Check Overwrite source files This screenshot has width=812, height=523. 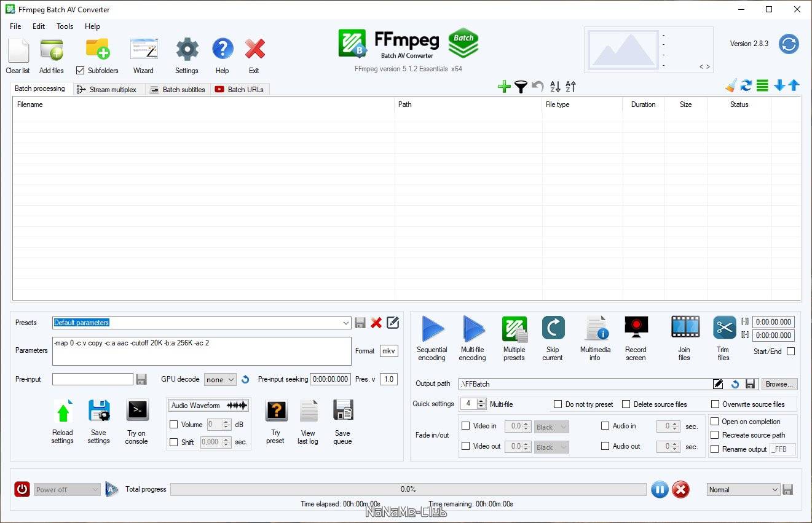[x=715, y=404]
